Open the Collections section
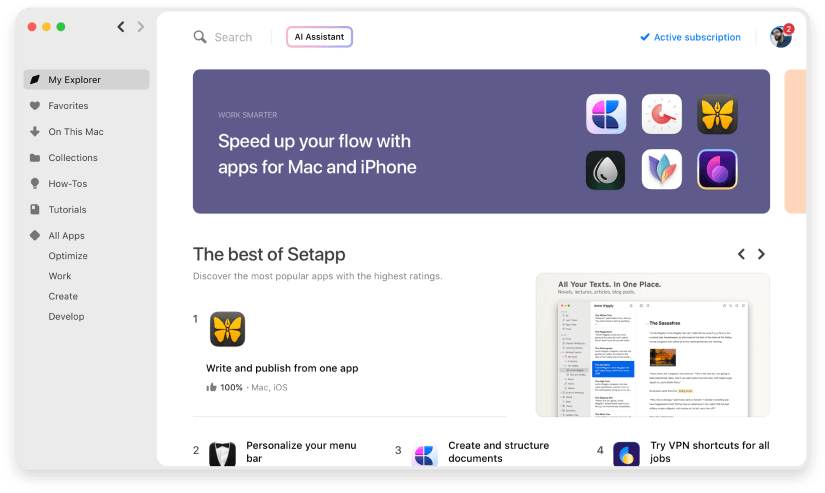The image size is (825, 493). [72, 158]
